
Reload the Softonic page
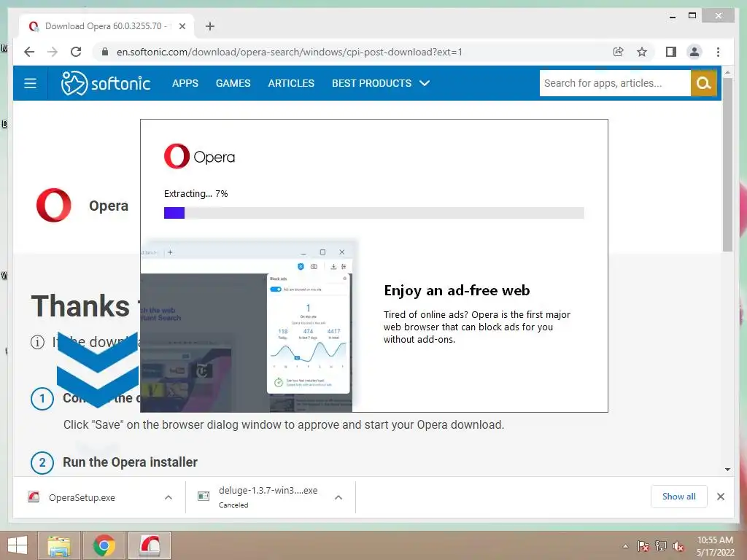(76, 52)
